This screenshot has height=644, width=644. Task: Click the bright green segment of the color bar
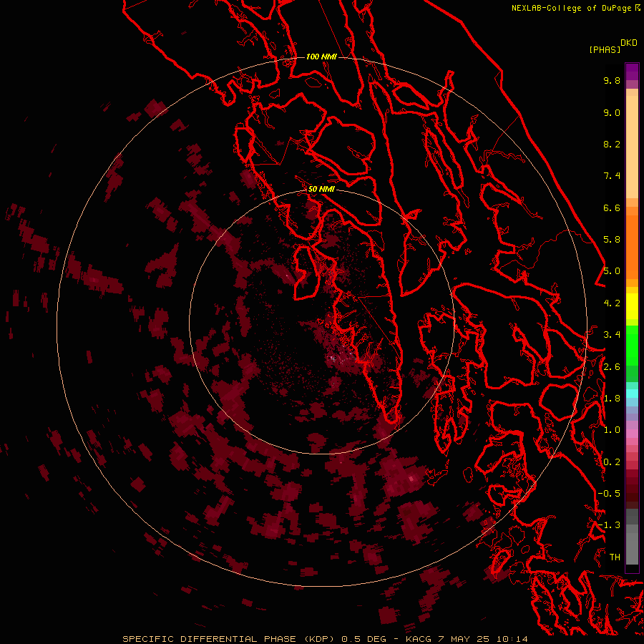[x=632, y=346]
